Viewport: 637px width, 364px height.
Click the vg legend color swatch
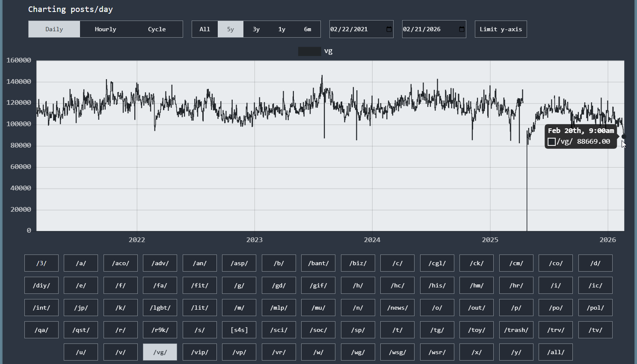pyautogui.click(x=309, y=51)
